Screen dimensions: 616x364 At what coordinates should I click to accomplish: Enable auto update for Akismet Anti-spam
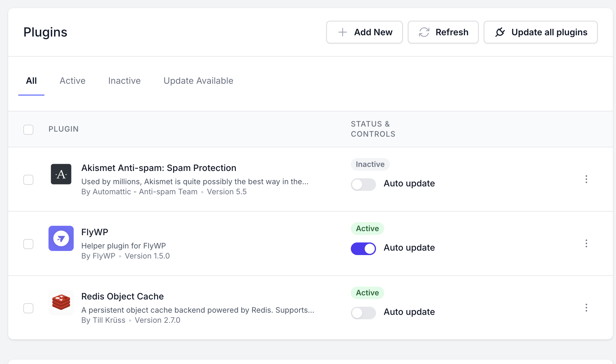(x=363, y=184)
